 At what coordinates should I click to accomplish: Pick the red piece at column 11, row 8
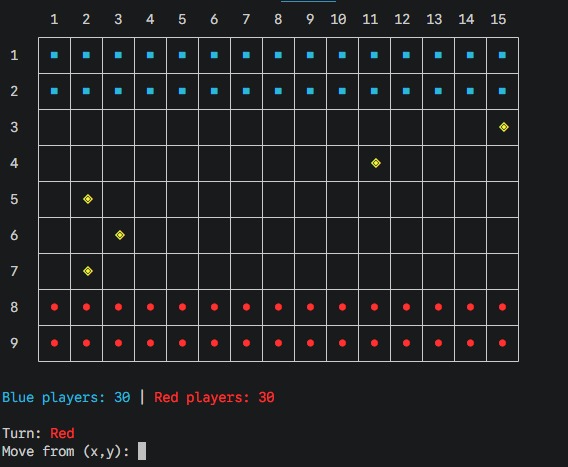coord(374,307)
